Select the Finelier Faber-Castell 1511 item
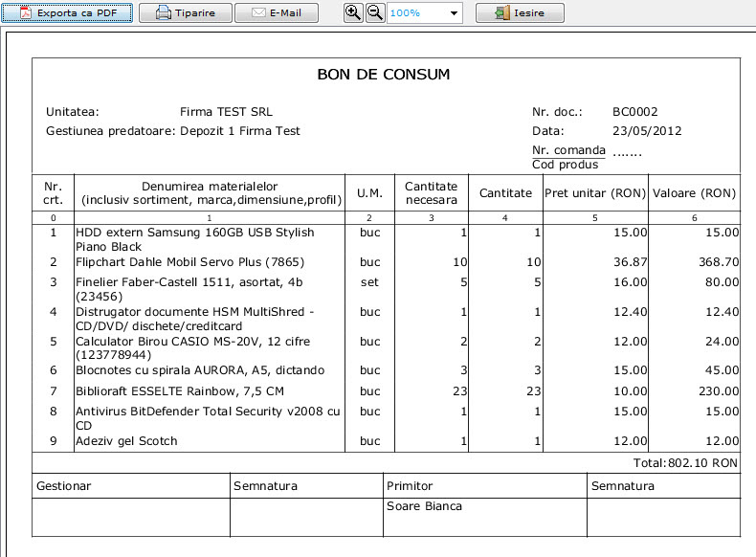The height and width of the screenshot is (557, 756). (x=189, y=289)
